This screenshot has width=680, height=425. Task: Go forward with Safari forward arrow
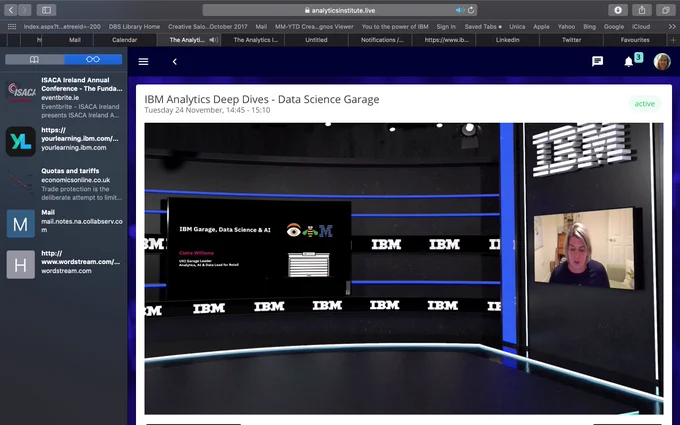point(25,10)
